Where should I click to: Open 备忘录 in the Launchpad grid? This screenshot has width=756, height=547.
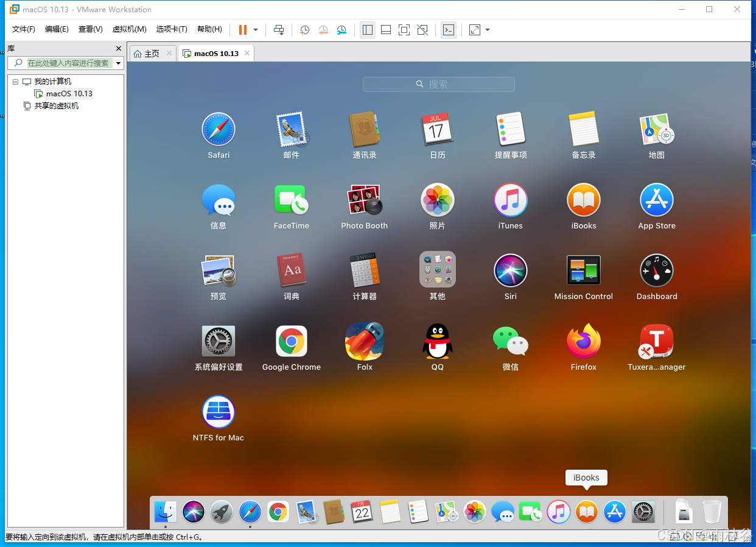click(x=583, y=129)
